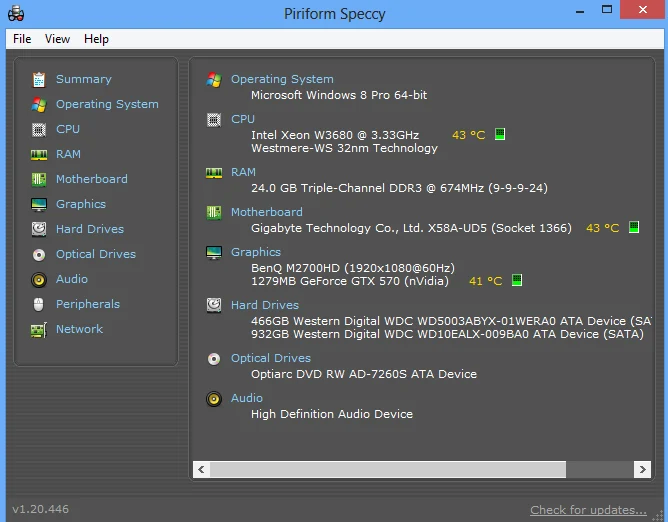This screenshot has width=668, height=522.
Task: Select Network in the sidebar
Action: click(80, 329)
